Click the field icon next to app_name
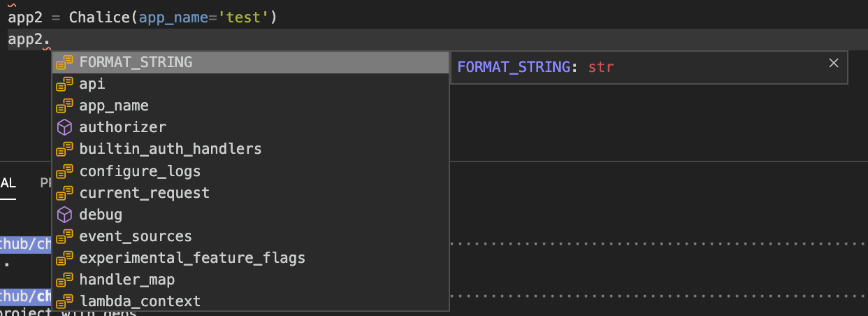Viewport: 868px width, 316px height. pos(64,106)
